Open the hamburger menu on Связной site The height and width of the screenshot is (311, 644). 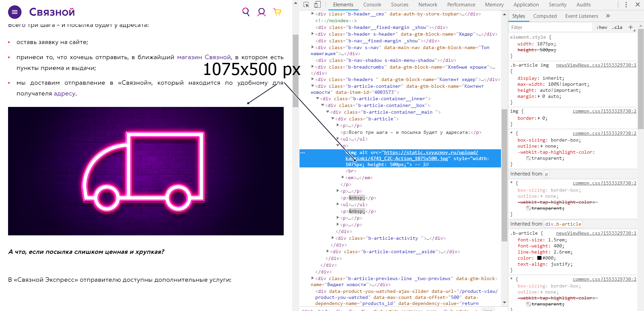click(x=14, y=12)
